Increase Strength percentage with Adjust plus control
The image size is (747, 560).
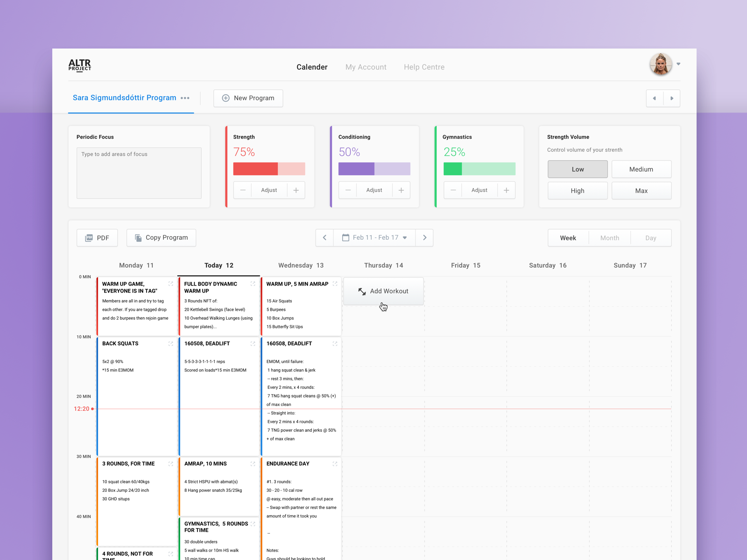[x=296, y=190]
